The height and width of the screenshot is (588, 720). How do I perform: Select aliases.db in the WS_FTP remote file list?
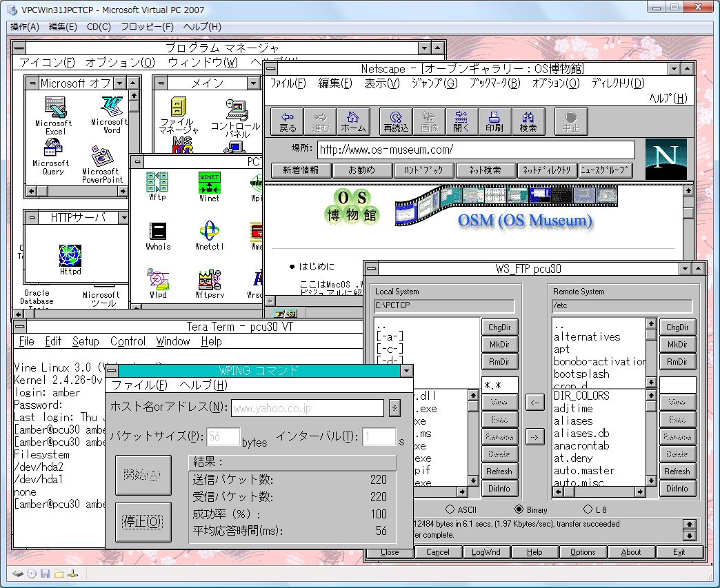tap(581, 434)
